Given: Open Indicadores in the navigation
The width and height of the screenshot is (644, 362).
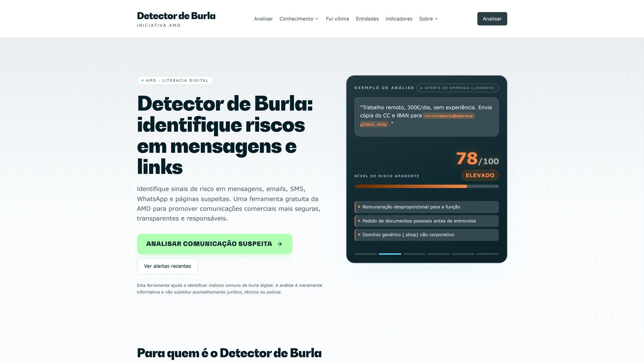Looking at the screenshot, I should pyautogui.click(x=399, y=19).
